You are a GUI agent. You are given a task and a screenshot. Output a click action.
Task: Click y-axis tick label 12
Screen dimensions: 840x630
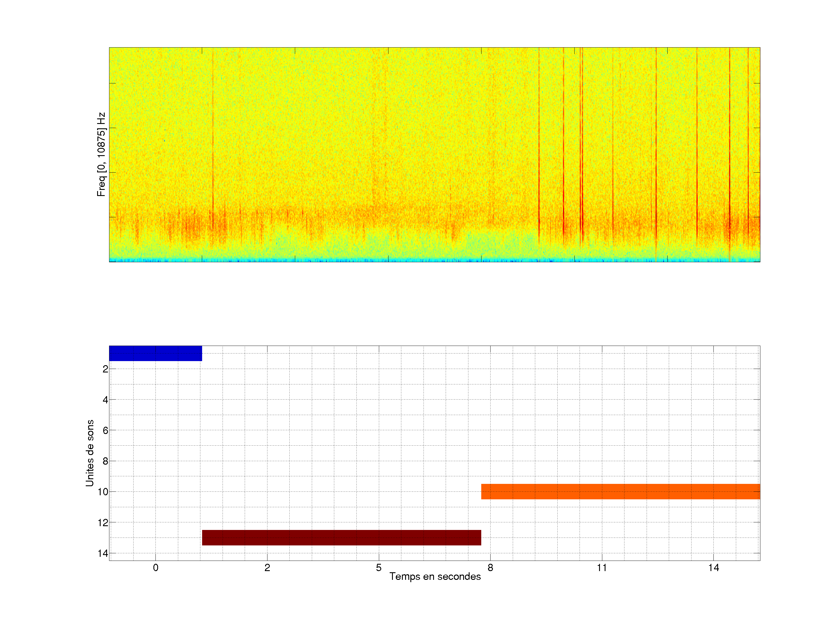103,523
